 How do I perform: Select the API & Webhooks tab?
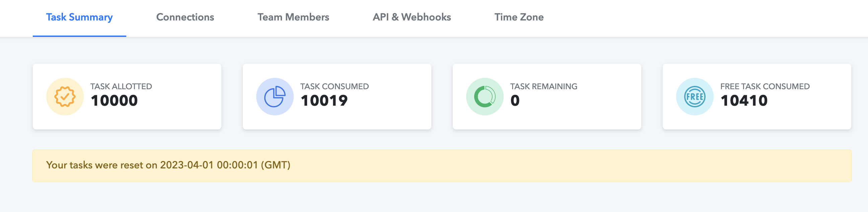(412, 17)
